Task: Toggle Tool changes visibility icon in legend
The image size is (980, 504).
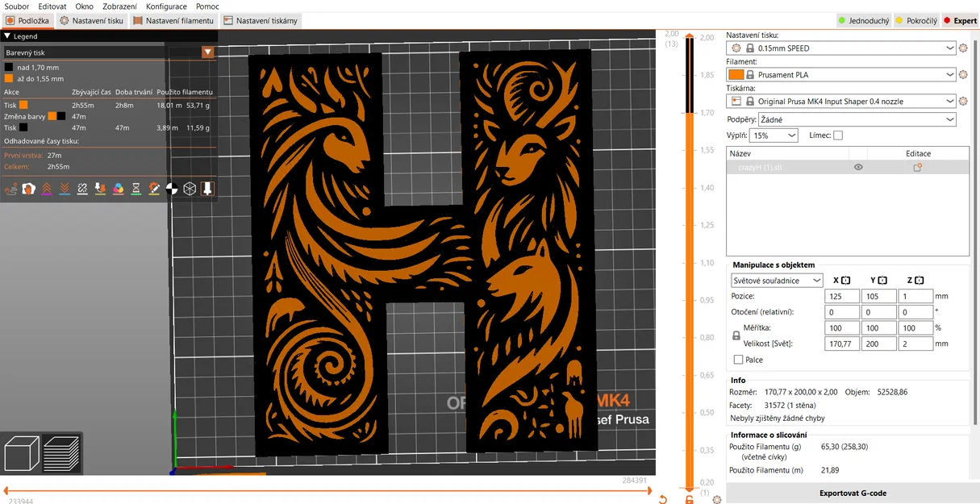Action: [100, 189]
